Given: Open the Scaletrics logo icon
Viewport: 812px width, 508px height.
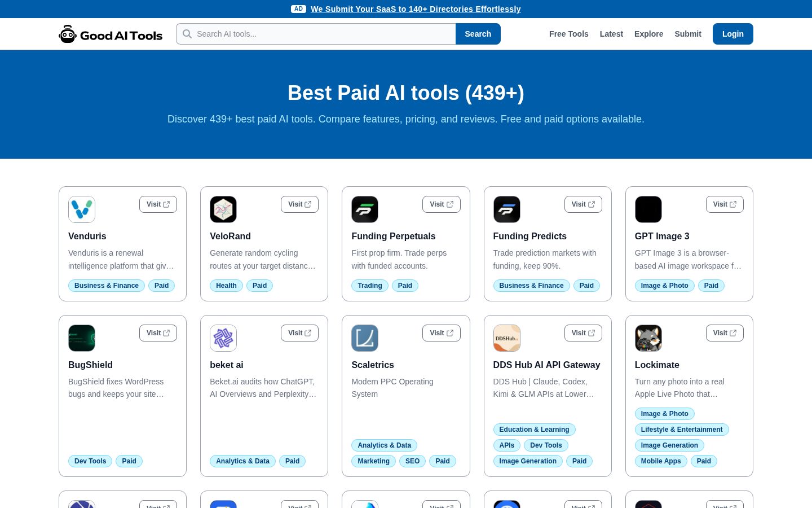Looking at the screenshot, I should 365,338.
